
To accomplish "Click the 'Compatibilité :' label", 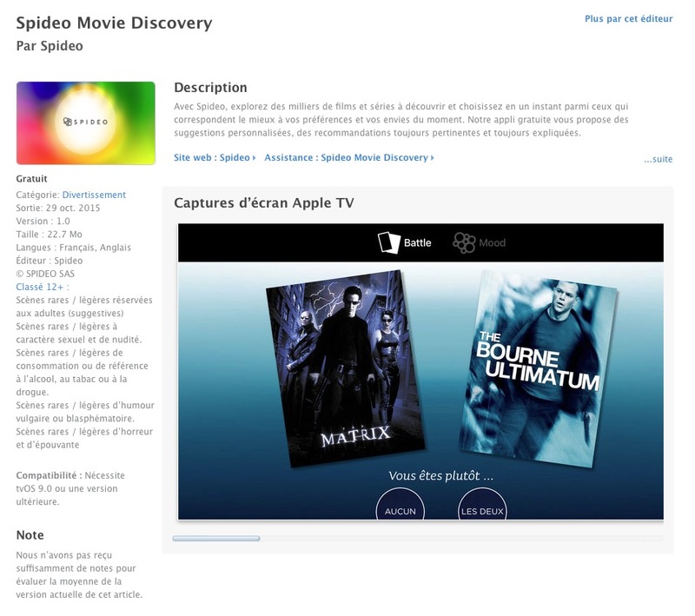I will click(x=50, y=475).
